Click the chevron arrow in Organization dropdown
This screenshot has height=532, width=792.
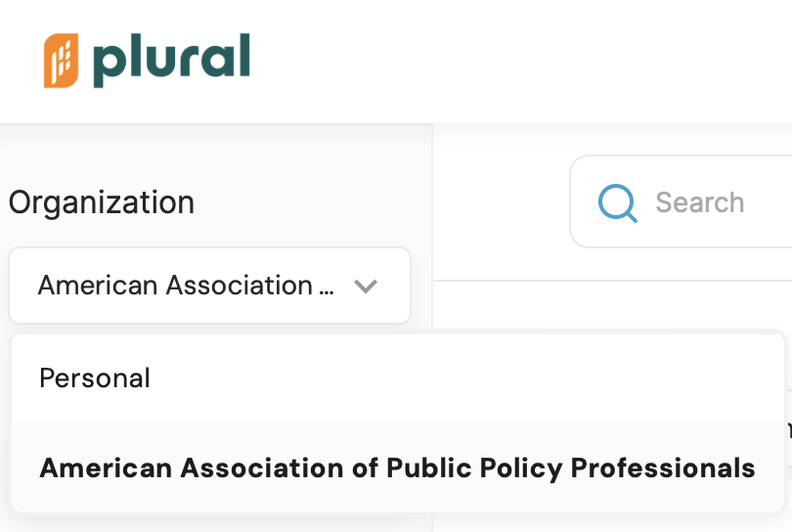(366, 287)
